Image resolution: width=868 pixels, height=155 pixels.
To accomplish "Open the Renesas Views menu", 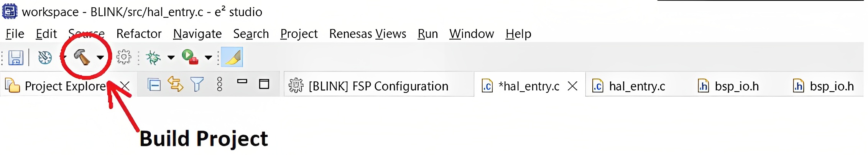I will [x=367, y=34].
